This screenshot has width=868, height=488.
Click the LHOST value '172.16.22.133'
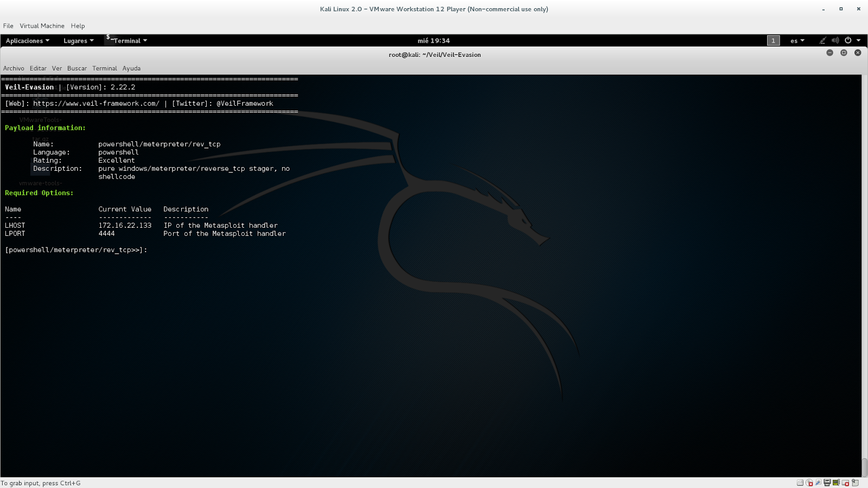coord(125,226)
